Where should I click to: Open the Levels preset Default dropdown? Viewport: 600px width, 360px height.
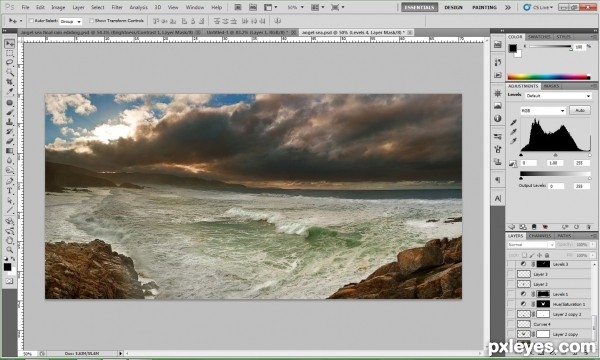click(558, 96)
